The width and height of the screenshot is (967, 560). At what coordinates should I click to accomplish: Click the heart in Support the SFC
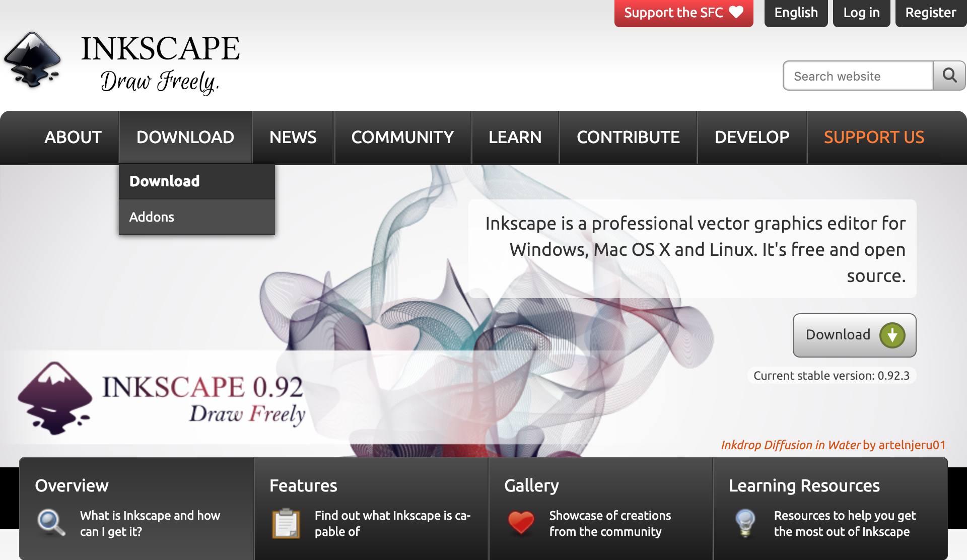(736, 12)
